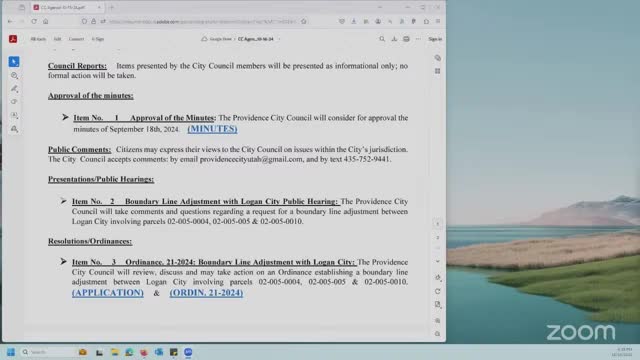Print the current document
The width and height of the screenshot is (640, 360).
coord(406,39)
